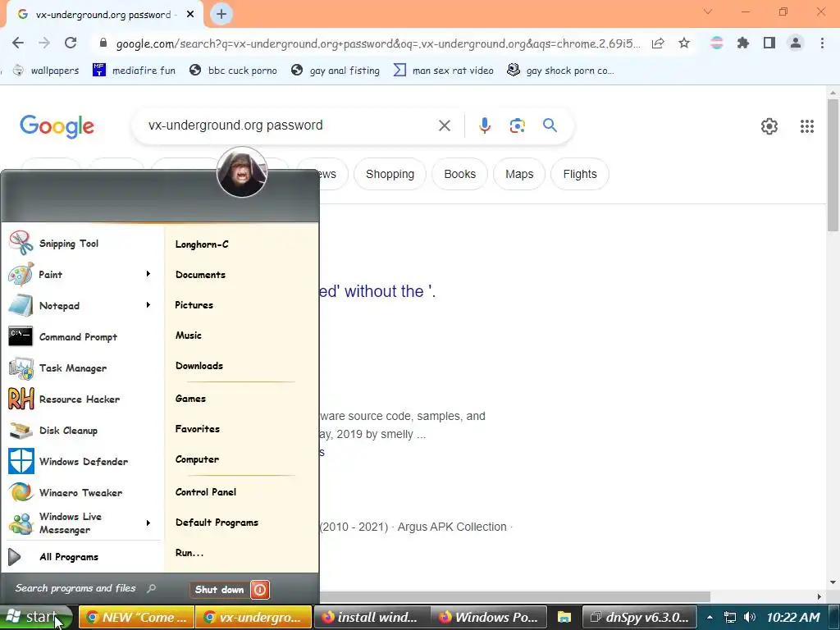Image resolution: width=840 pixels, height=630 pixels.
Task: Toggle Chrome side panel
Action: click(x=769, y=43)
